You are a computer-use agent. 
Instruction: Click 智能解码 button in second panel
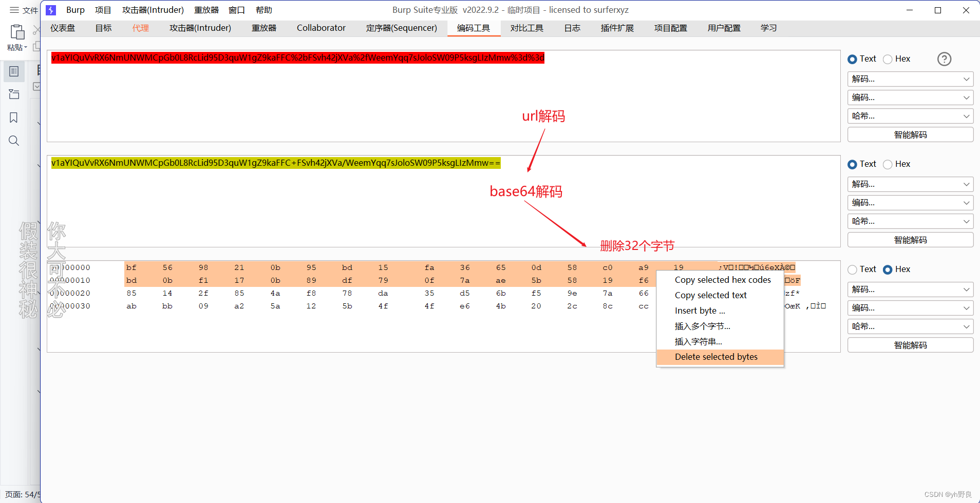click(x=910, y=240)
